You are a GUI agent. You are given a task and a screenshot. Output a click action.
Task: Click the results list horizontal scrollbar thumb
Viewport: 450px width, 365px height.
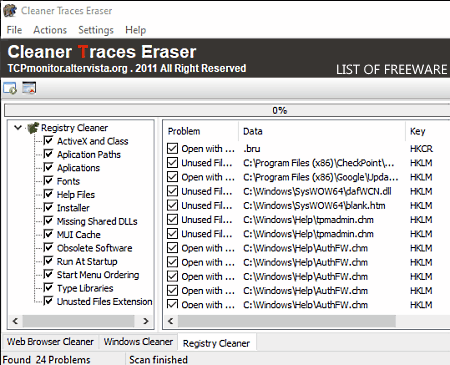point(287,321)
